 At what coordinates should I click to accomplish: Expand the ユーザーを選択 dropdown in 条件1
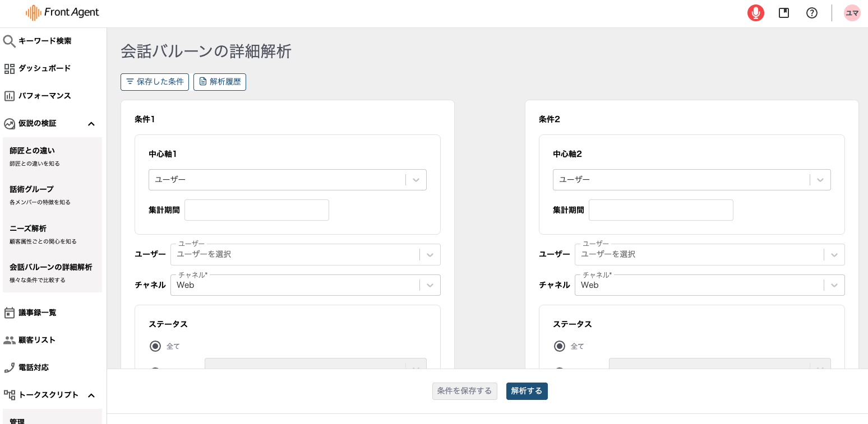click(305, 254)
